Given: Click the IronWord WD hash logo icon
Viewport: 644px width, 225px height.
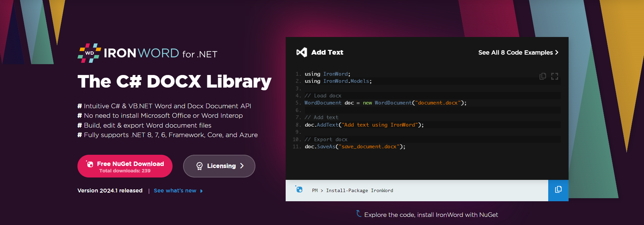Looking at the screenshot, I should pyautogui.click(x=89, y=53).
